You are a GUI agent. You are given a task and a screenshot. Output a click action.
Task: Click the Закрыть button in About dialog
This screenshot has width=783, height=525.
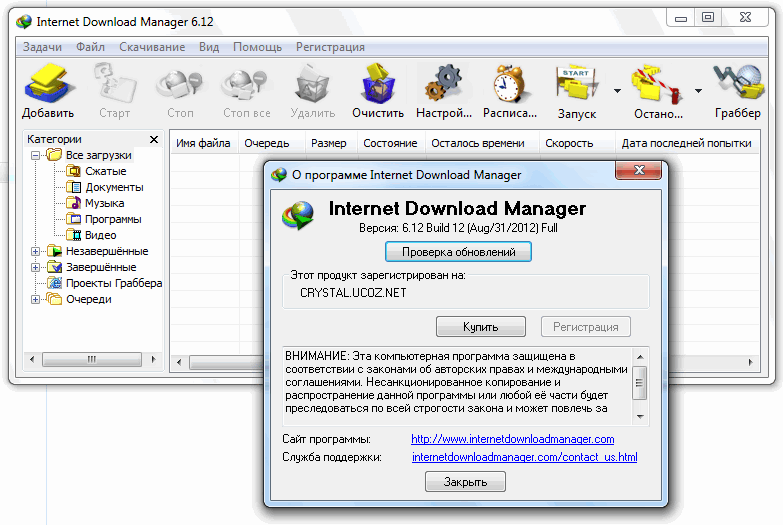(x=465, y=482)
